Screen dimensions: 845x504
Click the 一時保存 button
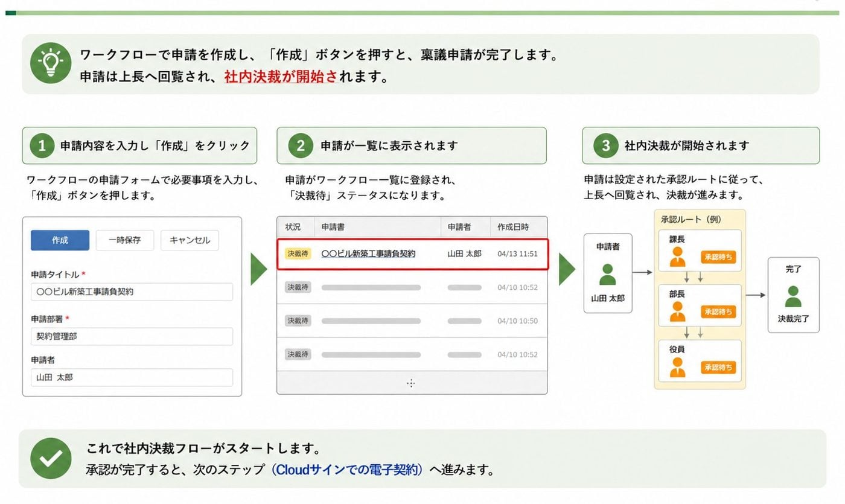click(x=125, y=240)
